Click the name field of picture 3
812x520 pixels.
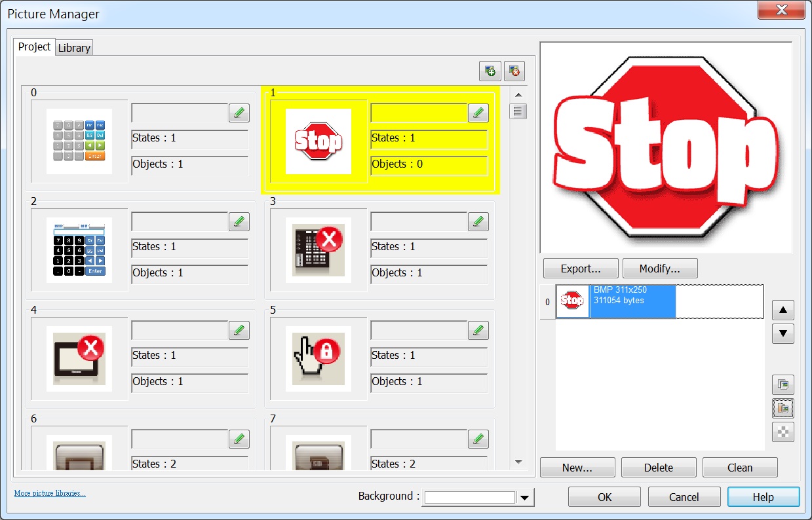[418, 222]
